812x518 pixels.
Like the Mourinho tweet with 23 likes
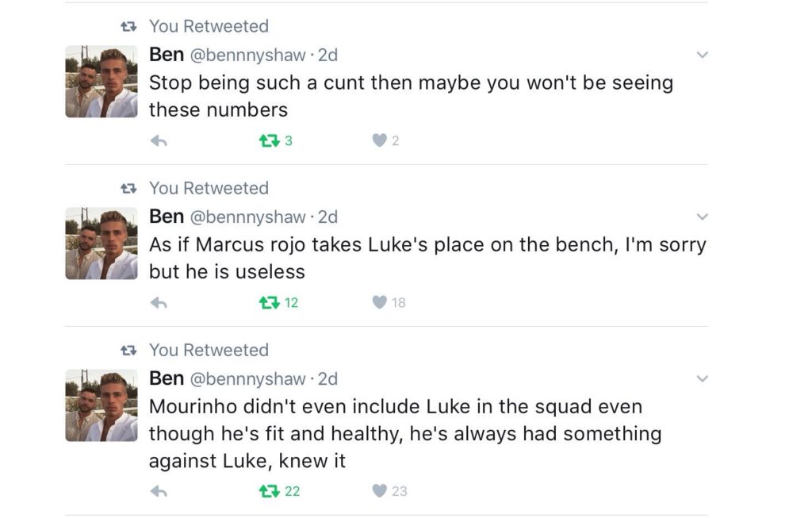[x=380, y=492]
